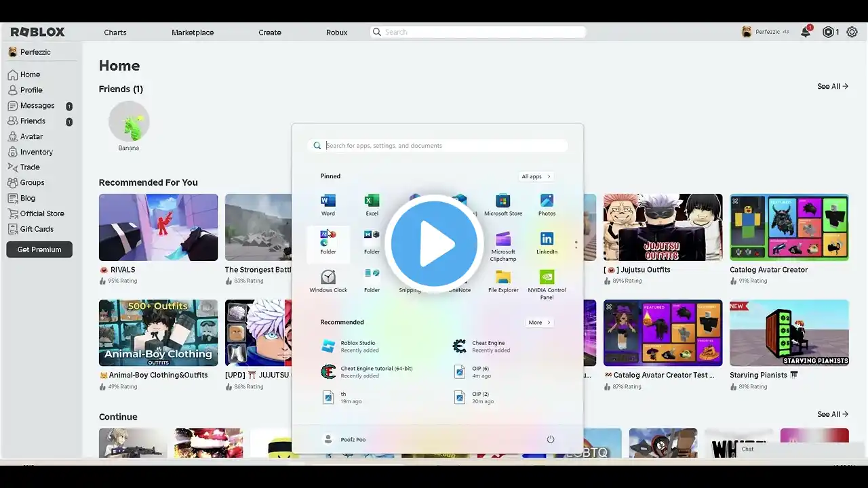Play the video overlay button
This screenshot has width=868, height=488.
[x=434, y=244]
